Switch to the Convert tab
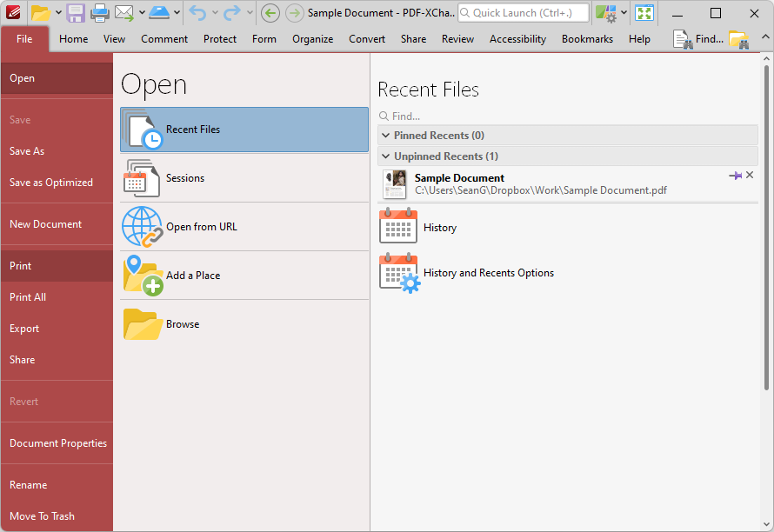Screen dimensions: 774x532 [x=367, y=39]
